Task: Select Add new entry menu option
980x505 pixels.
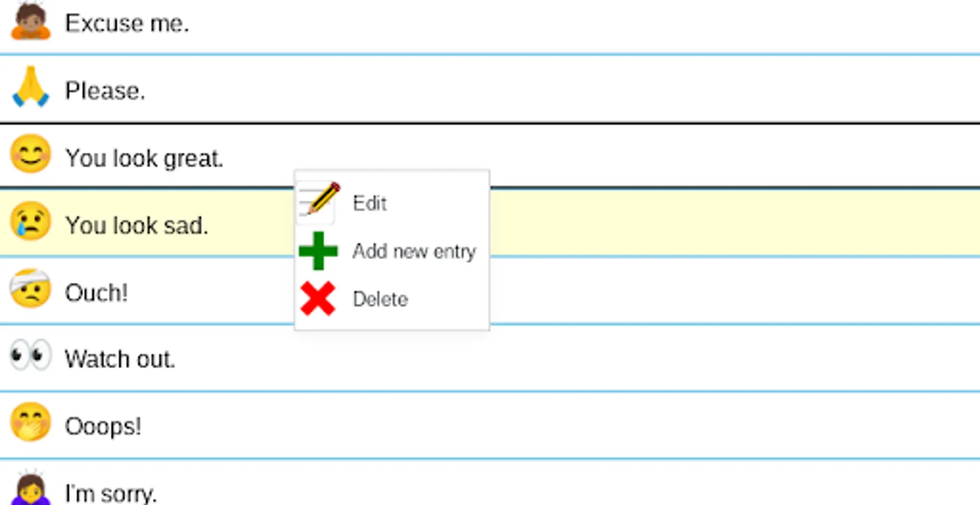Action: point(414,251)
